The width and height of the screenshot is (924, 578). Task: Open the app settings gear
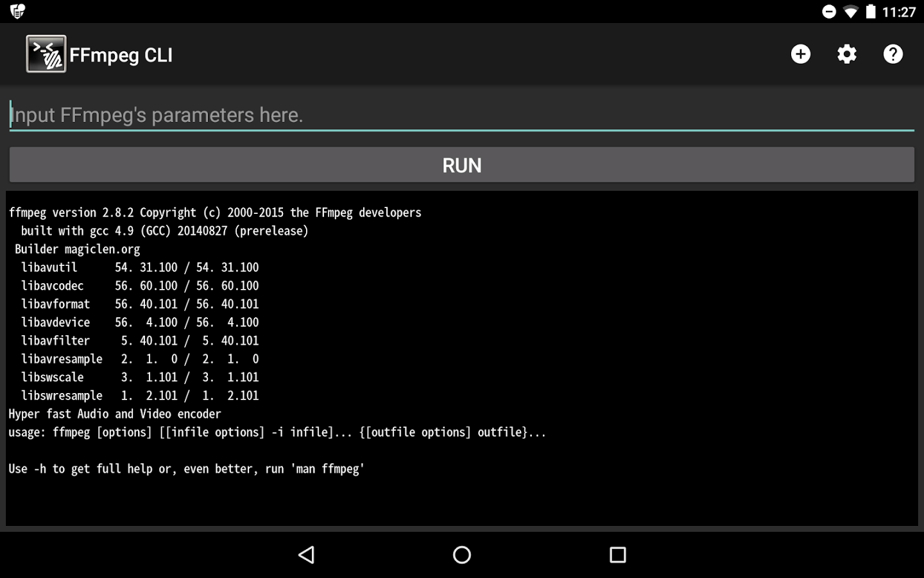click(846, 54)
